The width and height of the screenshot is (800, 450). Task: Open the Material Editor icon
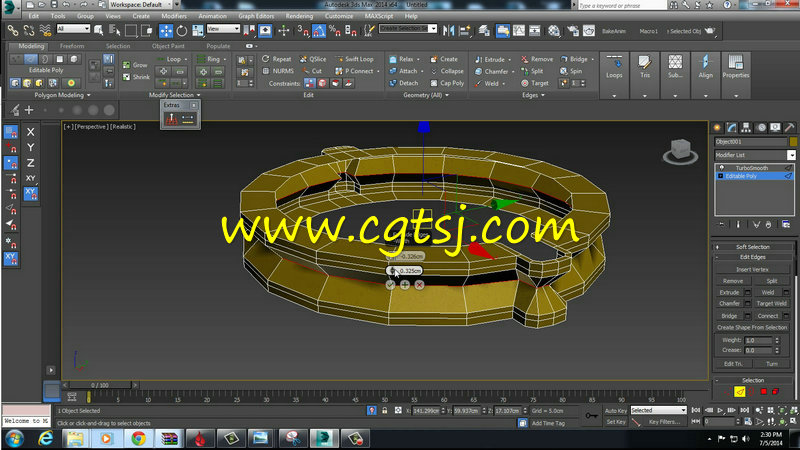[554, 31]
